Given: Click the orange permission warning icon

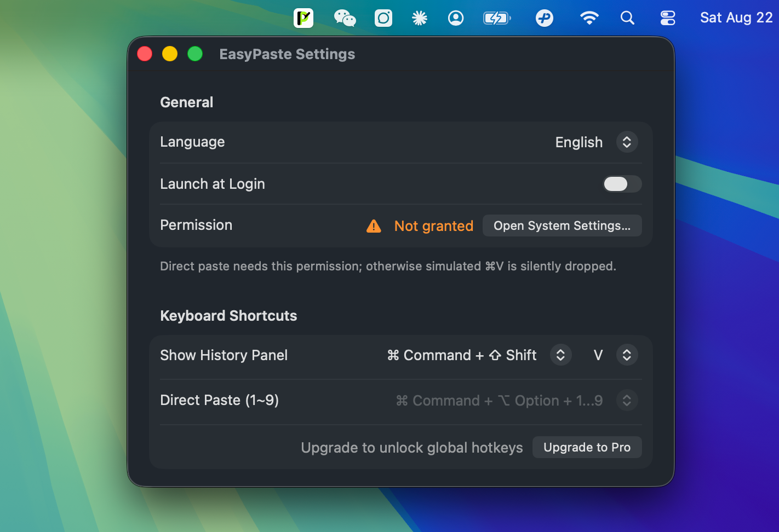Looking at the screenshot, I should tap(374, 225).
